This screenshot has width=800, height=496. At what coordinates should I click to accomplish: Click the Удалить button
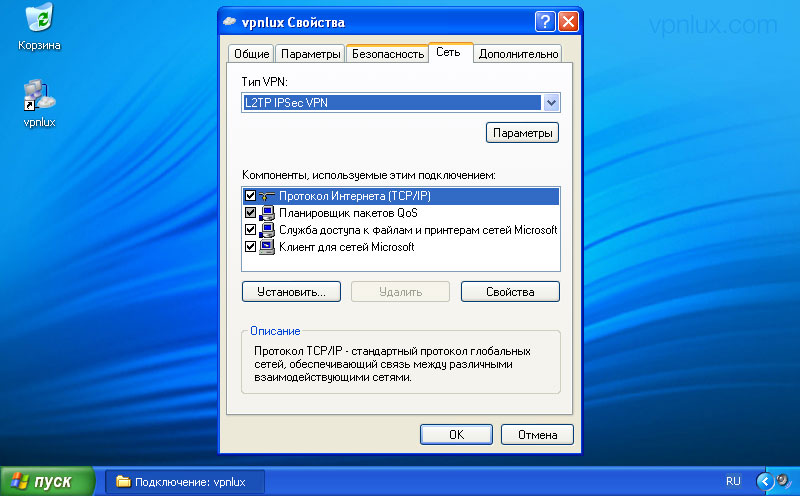pos(401,292)
